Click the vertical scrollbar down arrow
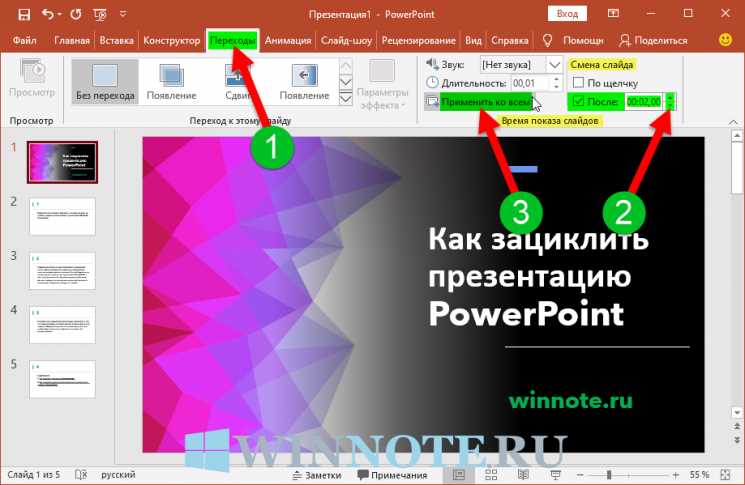745x485 pixels. [x=736, y=412]
